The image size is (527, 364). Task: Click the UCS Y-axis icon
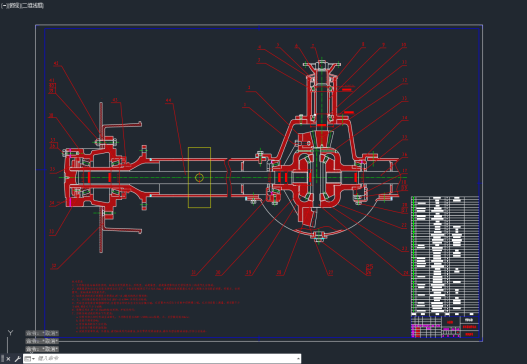tap(10, 333)
